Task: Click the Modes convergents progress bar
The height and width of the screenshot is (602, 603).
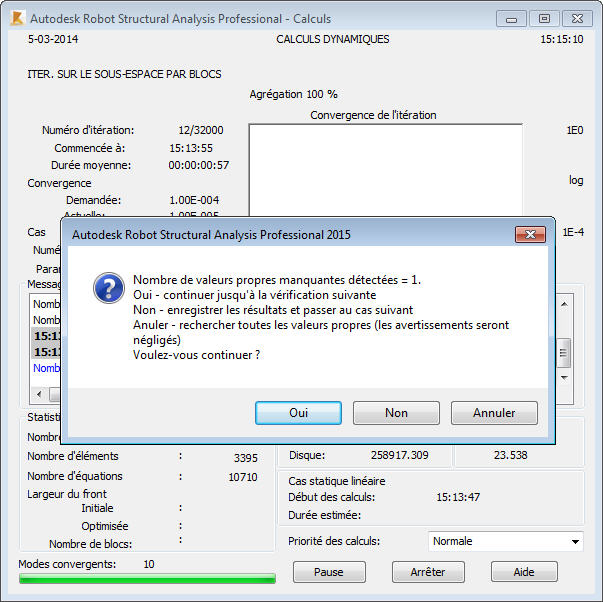Action: [x=147, y=578]
